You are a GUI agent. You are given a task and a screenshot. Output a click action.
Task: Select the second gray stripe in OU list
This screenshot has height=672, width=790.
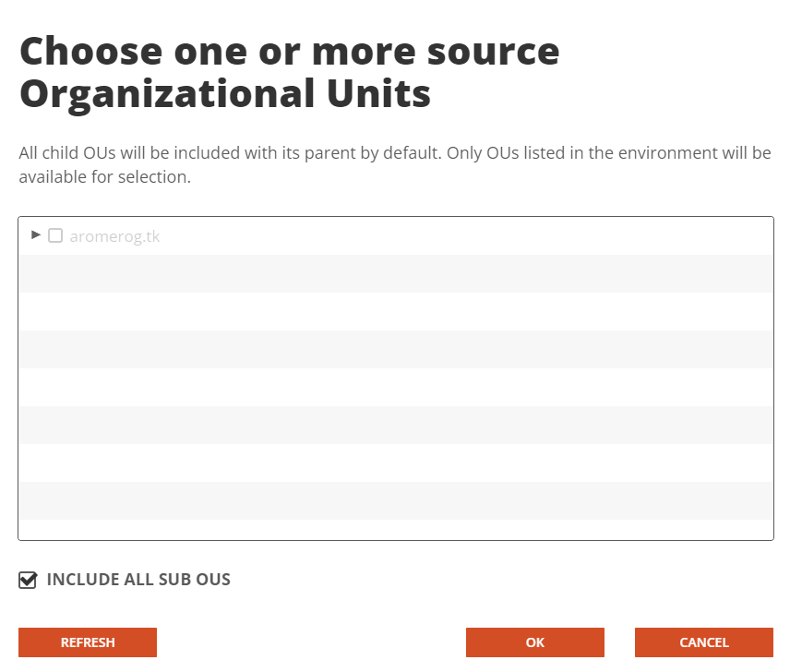396,349
